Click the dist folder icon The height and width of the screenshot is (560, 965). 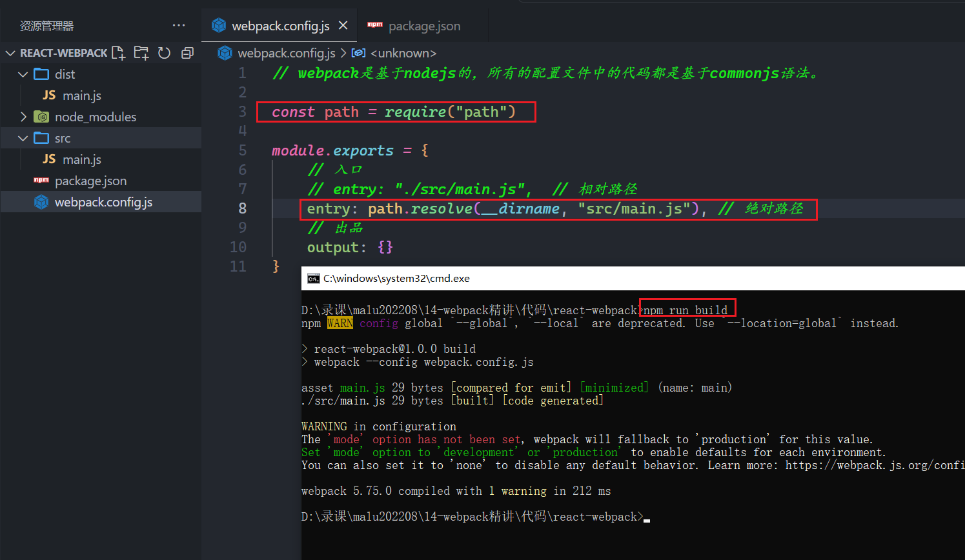(41, 74)
